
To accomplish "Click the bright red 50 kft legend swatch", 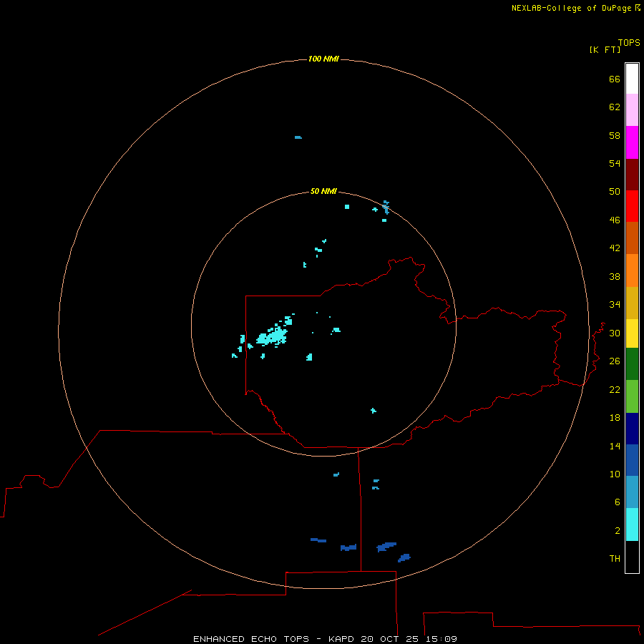I will click(x=632, y=206).
